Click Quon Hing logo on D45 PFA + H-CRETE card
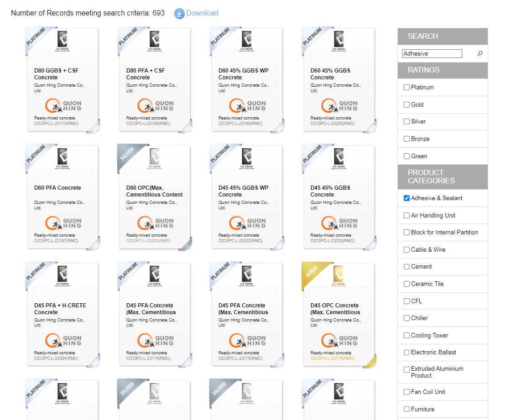Screen dimensions: 511x420 coord(63,341)
